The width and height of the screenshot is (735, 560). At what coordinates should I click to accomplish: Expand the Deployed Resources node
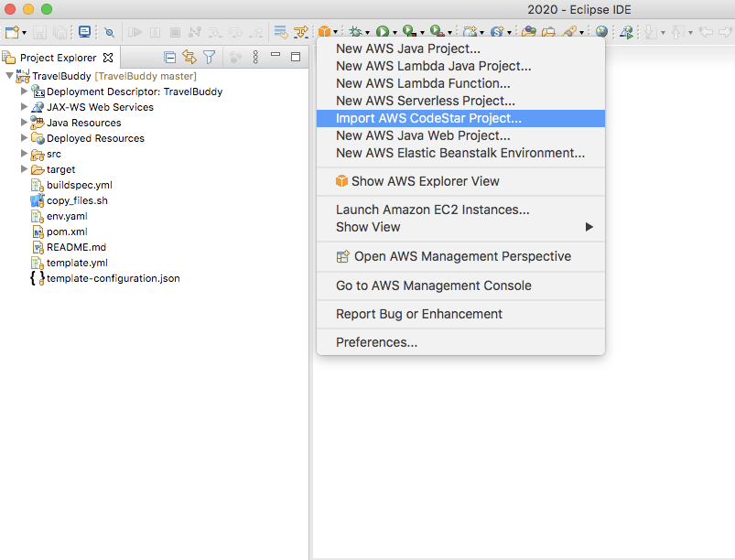click(x=24, y=137)
